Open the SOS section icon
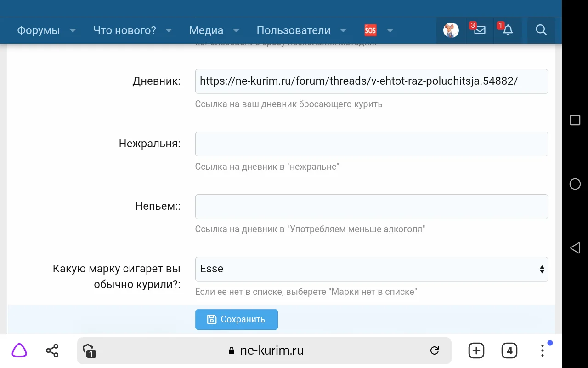The width and height of the screenshot is (588, 368). [370, 30]
